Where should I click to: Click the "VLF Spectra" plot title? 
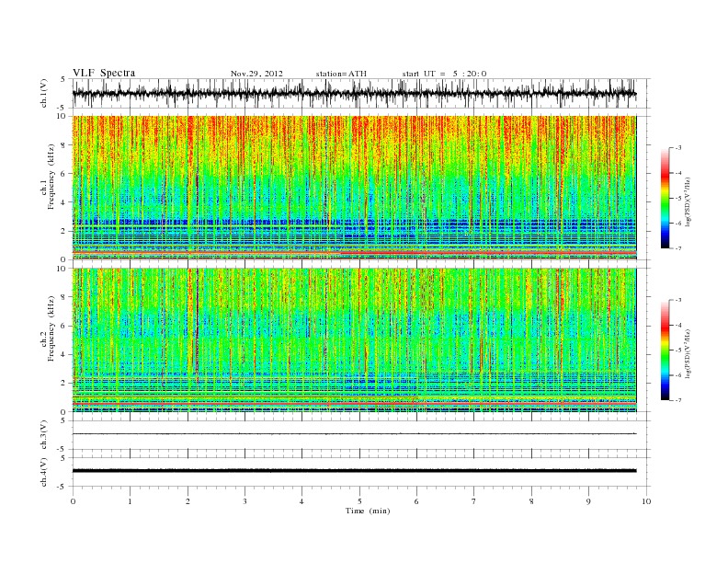104,73
